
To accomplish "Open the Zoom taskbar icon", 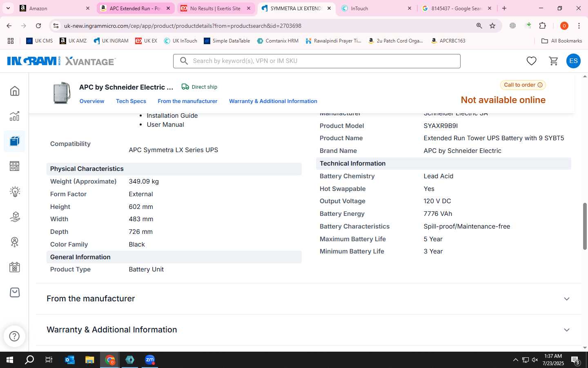I will tap(150, 360).
